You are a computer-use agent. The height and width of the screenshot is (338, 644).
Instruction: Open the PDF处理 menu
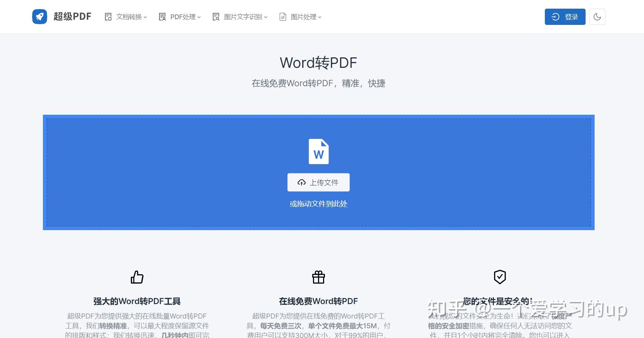[180, 17]
